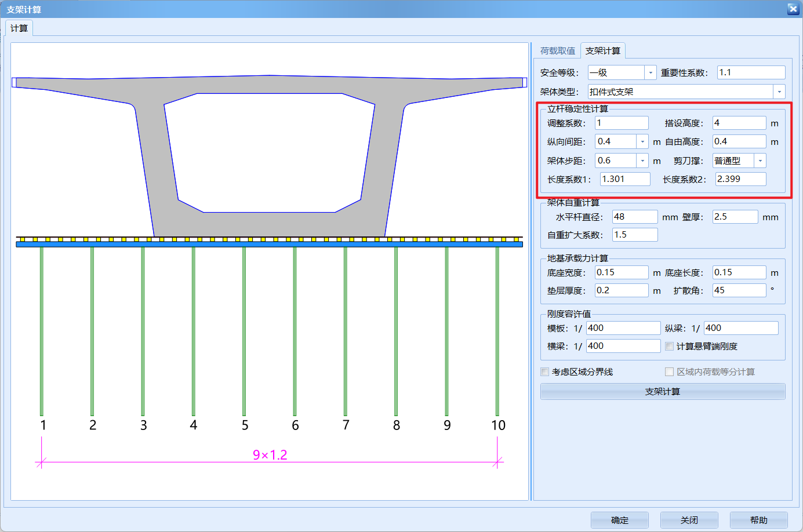Expand the 纵向间距 dropdown
This screenshot has width=803, height=532.
(642, 142)
